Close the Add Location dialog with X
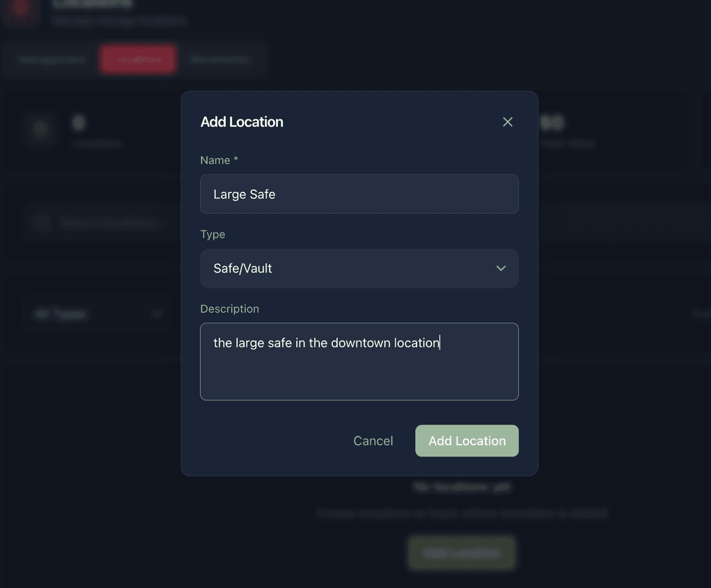711x588 pixels. tap(508, 122)
